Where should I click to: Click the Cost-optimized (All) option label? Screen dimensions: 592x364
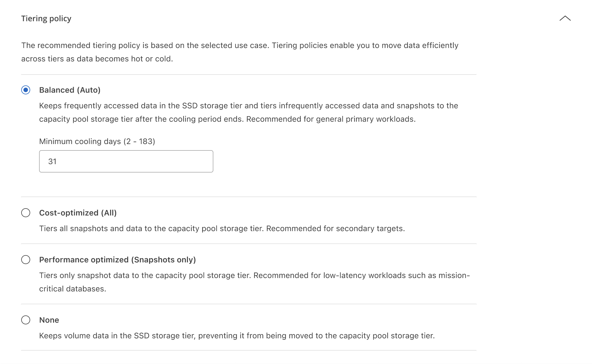[78, 213]
